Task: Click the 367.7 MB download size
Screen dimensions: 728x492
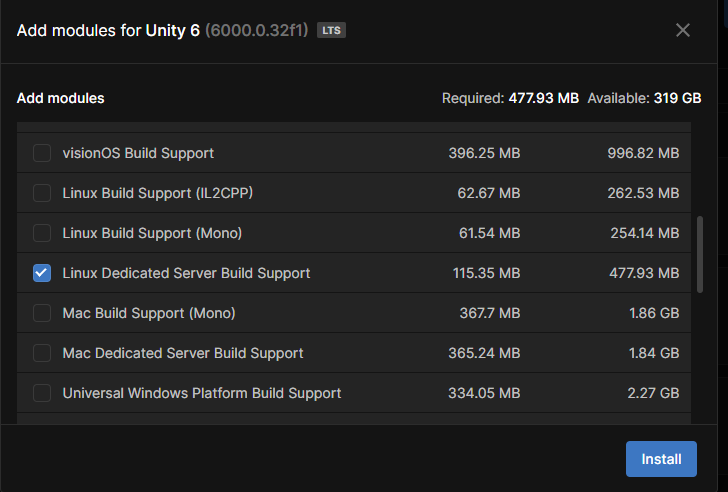Action: click(490, 313)
